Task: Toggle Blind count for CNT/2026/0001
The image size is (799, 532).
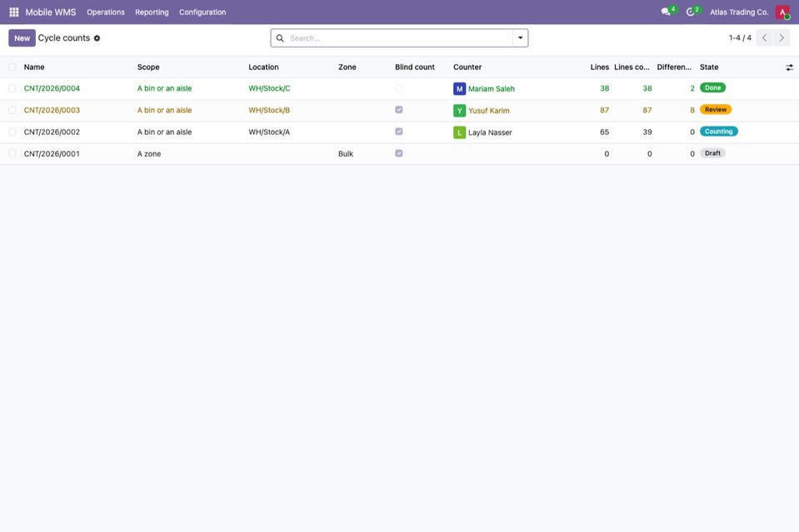Action: [x=399, y=153]
